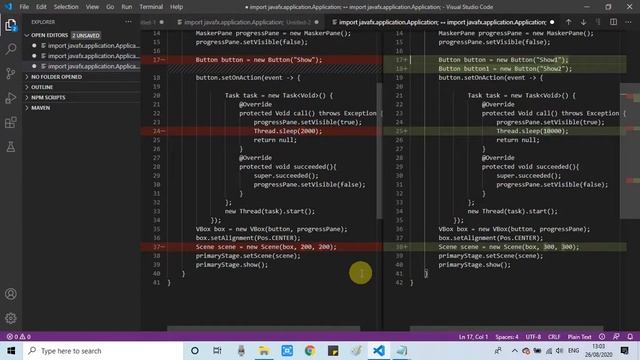Click added line Button button1 Show2
The height and width of the screenshot is (360, 640).
tap(505, 69)
